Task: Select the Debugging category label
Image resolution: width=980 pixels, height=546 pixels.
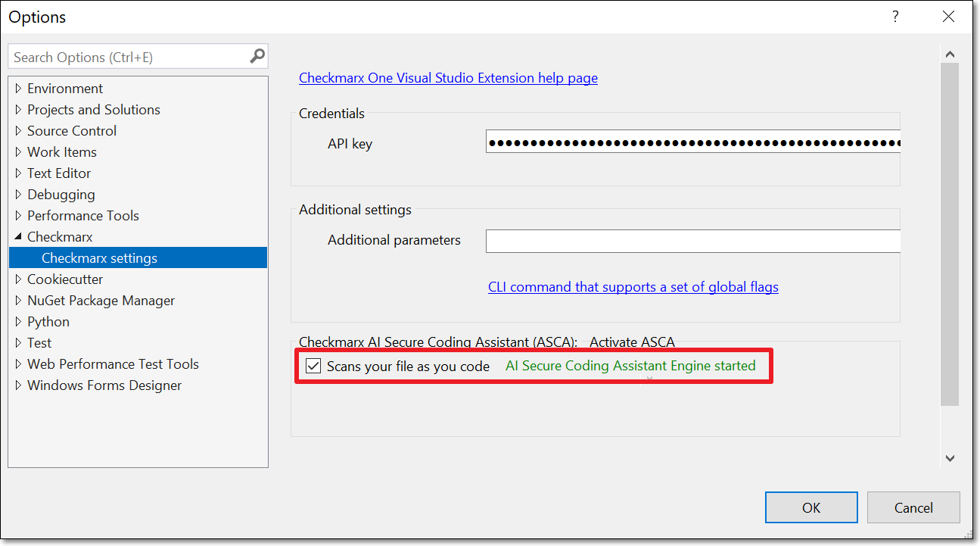Action: coord(61,195)
